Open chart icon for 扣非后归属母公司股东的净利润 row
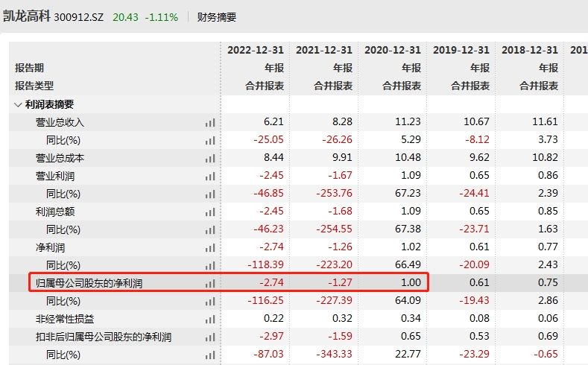588x365 pixels. pos(210,337)
